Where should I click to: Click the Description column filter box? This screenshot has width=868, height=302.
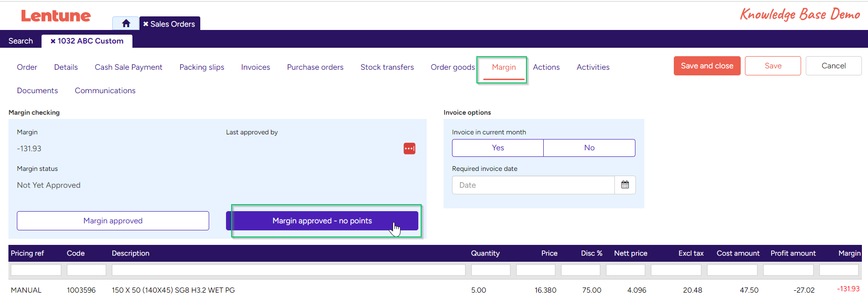289,270
